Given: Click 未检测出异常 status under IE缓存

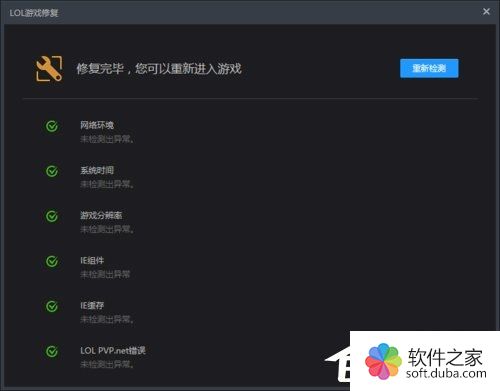Looking at the screenshot, I should [107, 319].
